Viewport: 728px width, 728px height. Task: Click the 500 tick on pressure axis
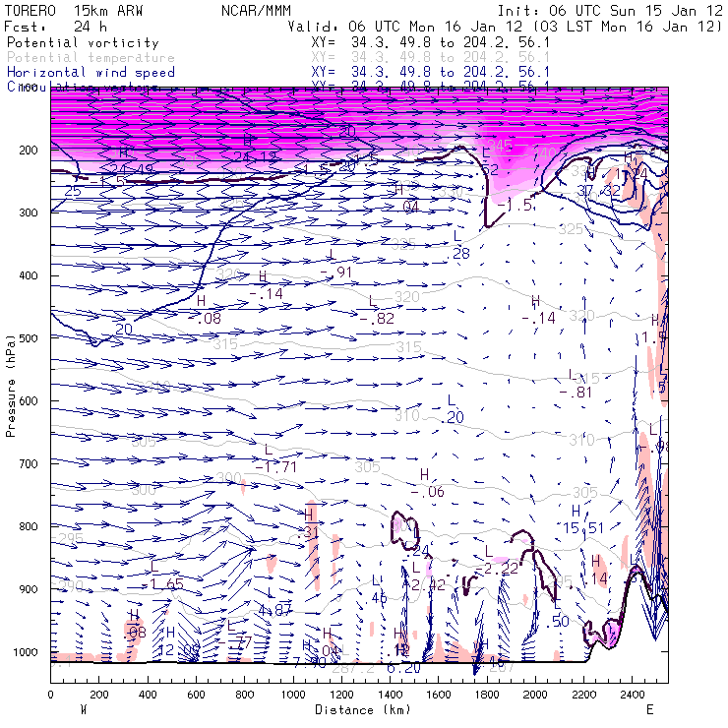[29, 338]
